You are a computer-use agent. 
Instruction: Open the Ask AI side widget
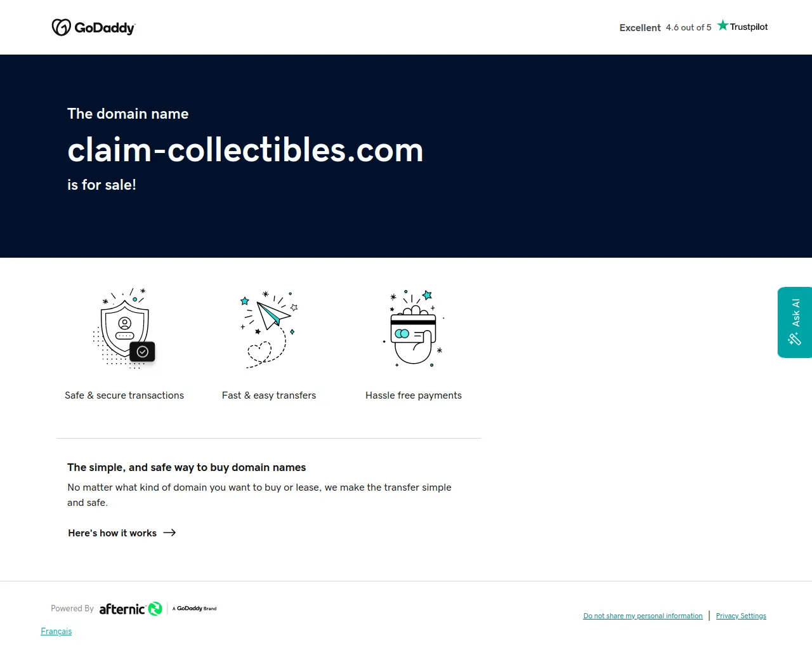tap(795, 322)
